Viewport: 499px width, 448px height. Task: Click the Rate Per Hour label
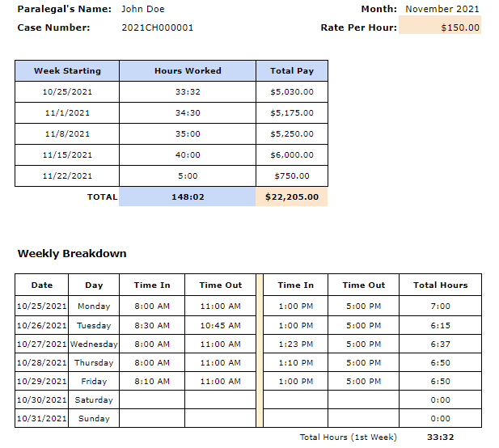point(358,27)
